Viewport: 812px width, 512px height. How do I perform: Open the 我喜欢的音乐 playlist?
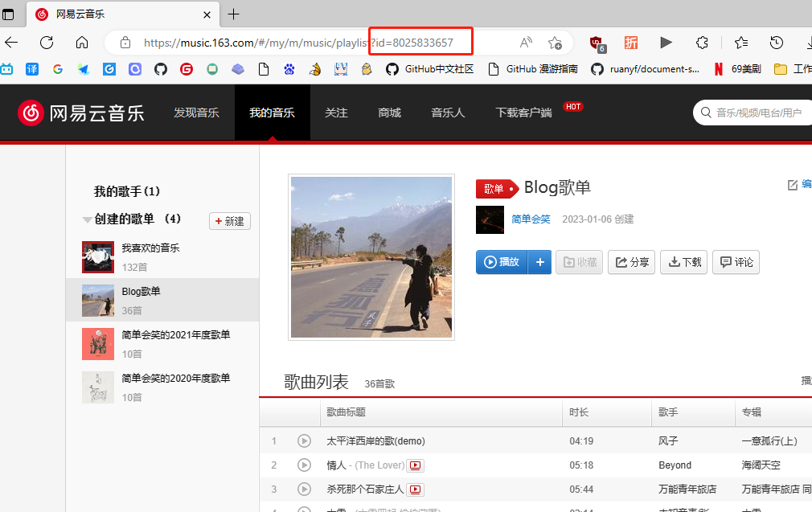[x=162, y=256]
